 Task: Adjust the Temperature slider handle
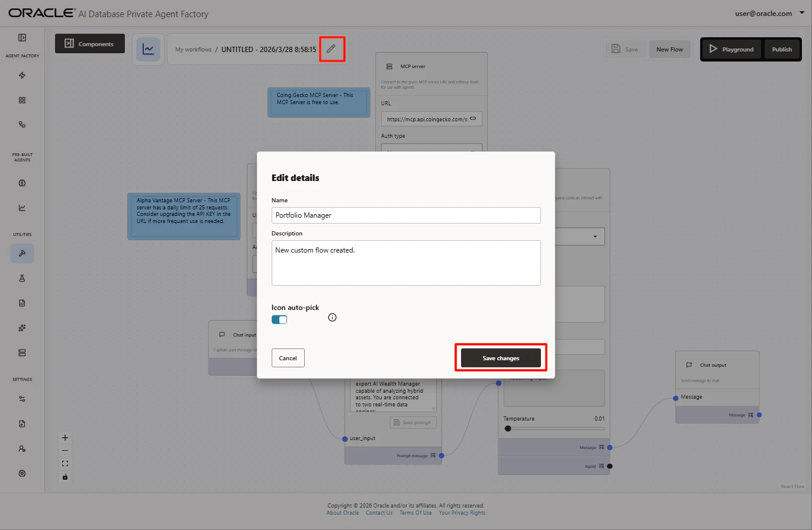pyautogui.click(x=508, y=428)
